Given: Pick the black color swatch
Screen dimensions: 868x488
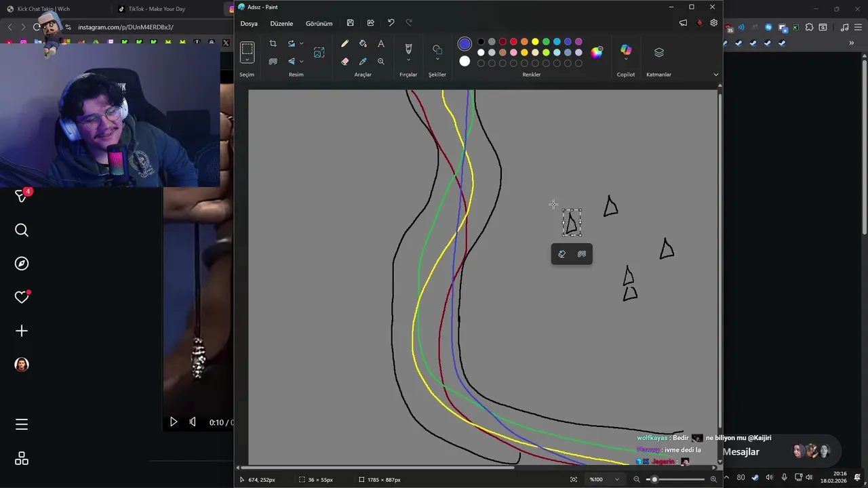Looking at the screenshot, I should pyautogui.click(x=481, y=42).
